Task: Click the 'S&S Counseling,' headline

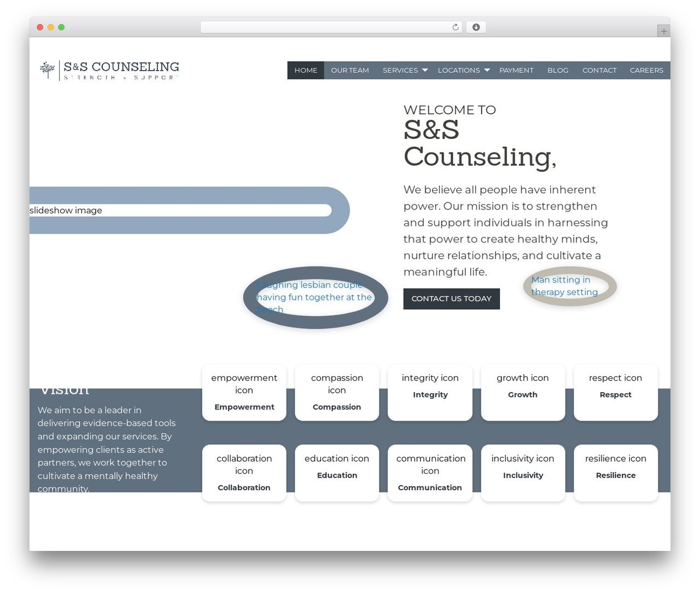Action: pyautogui.click(x=480, y=143)
